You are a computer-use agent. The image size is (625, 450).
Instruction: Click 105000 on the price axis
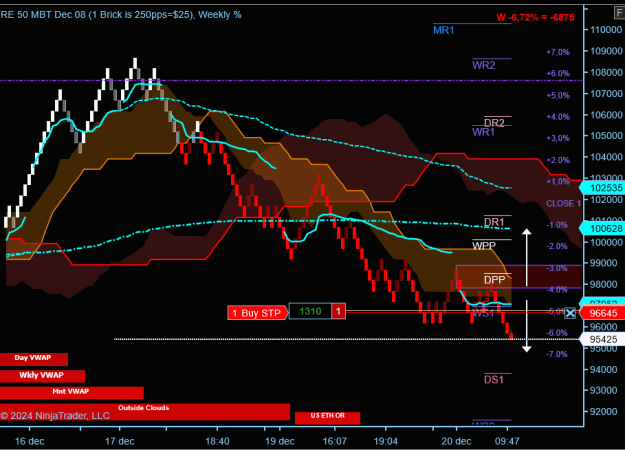click(x=605, y=136)
